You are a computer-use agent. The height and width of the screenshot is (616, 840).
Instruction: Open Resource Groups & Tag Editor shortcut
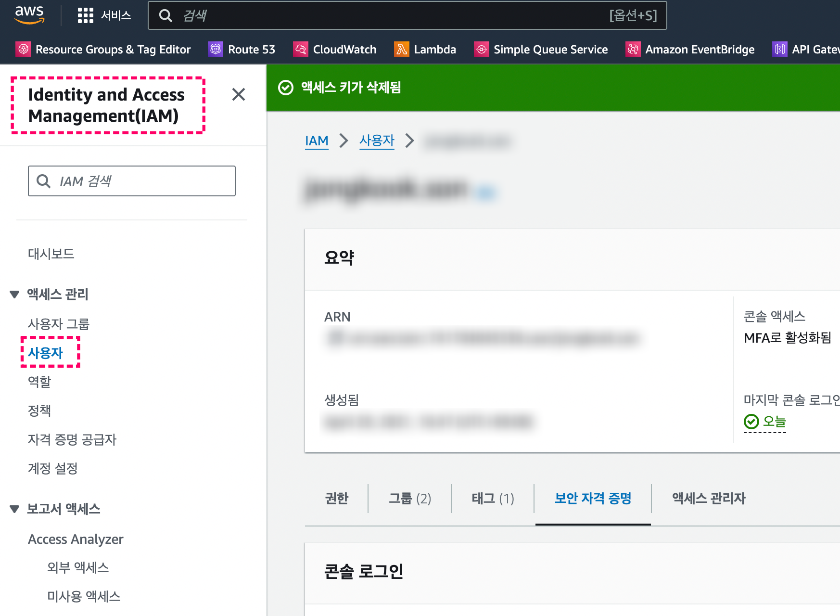(103, 49)
